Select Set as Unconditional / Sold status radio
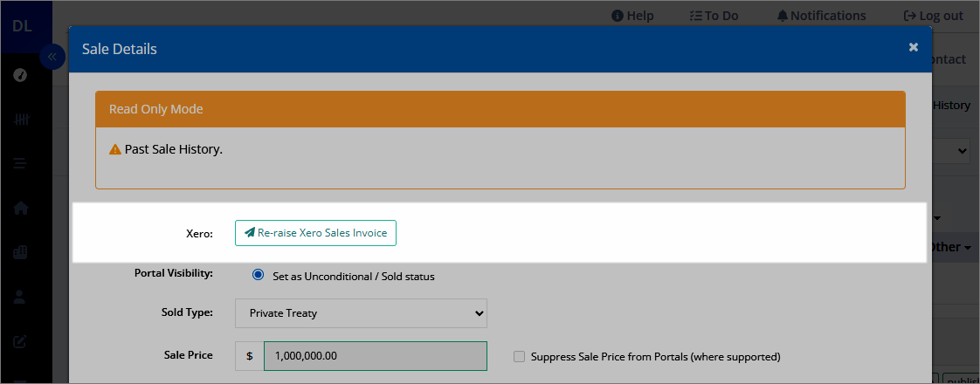 [x=259, y=276]
